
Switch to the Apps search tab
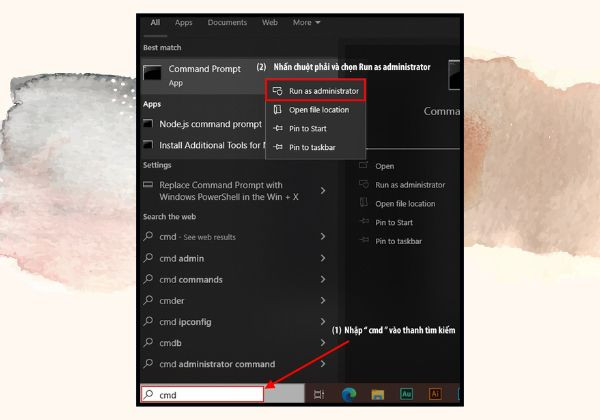pyautogui.click(x=183, y=23)
